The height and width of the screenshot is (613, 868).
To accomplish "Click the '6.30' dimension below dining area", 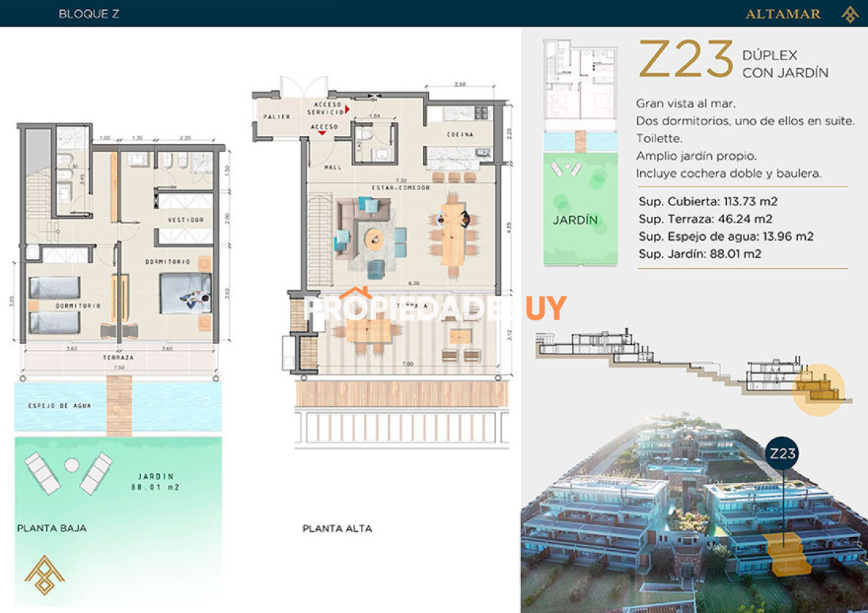I will pyautogui.click(x=413, y=283).
